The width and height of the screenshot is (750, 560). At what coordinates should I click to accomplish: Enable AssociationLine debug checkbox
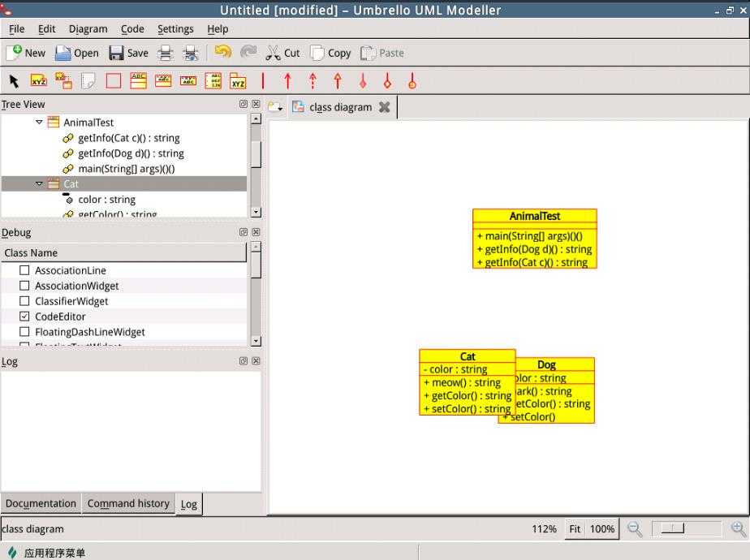24,270
